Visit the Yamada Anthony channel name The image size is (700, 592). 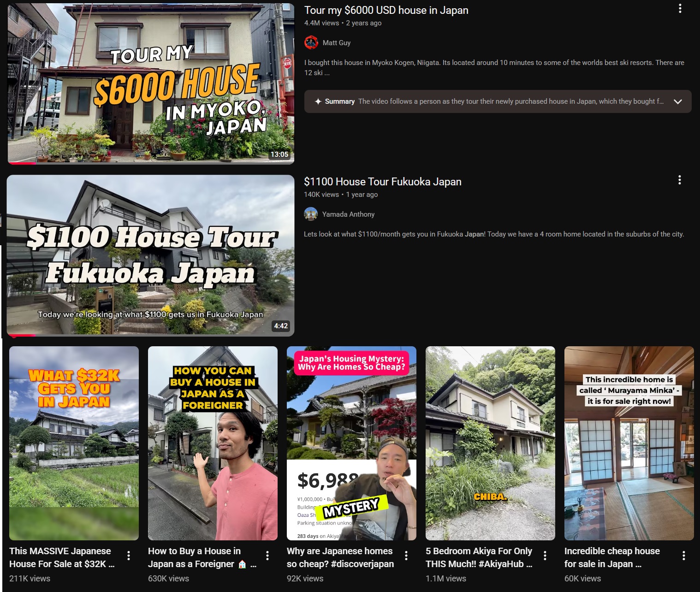click(348, 214)
